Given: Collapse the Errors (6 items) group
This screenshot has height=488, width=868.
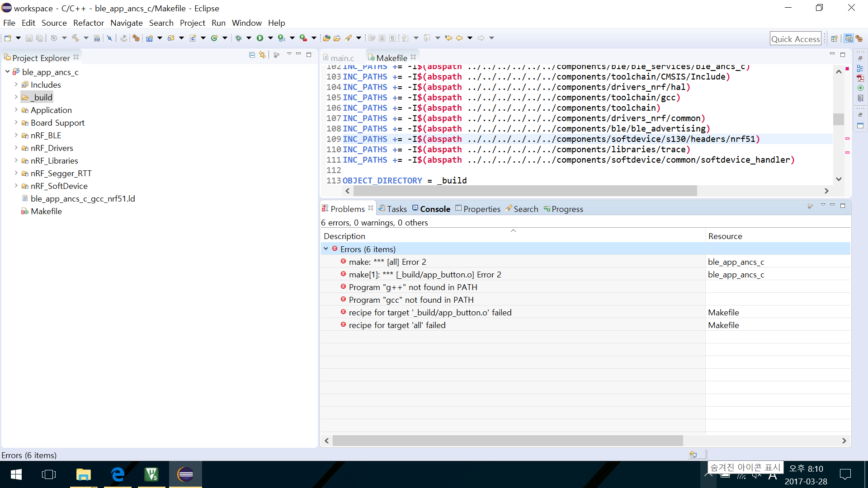Looking at the screenshot, I should click(326, 249).
